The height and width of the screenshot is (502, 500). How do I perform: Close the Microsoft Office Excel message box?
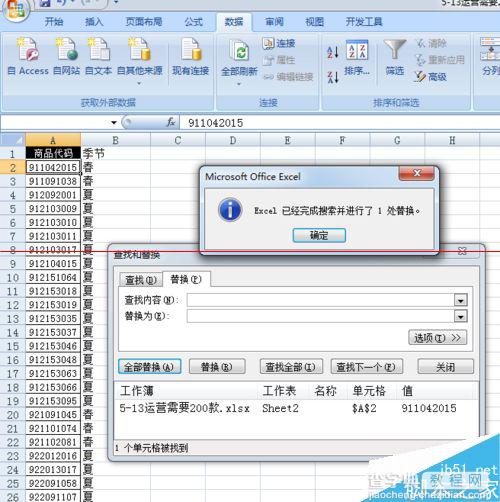[417, 173]
